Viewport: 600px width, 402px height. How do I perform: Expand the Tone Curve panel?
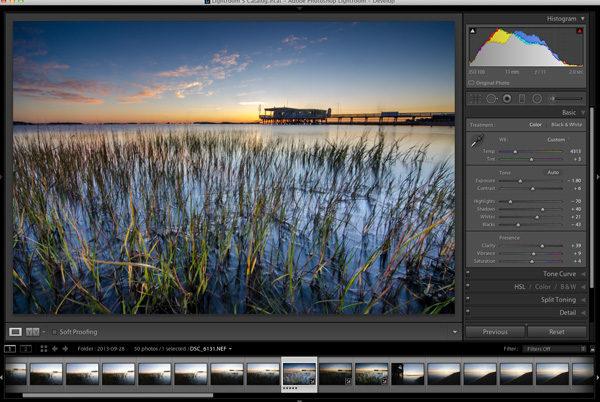coord(583,274)
